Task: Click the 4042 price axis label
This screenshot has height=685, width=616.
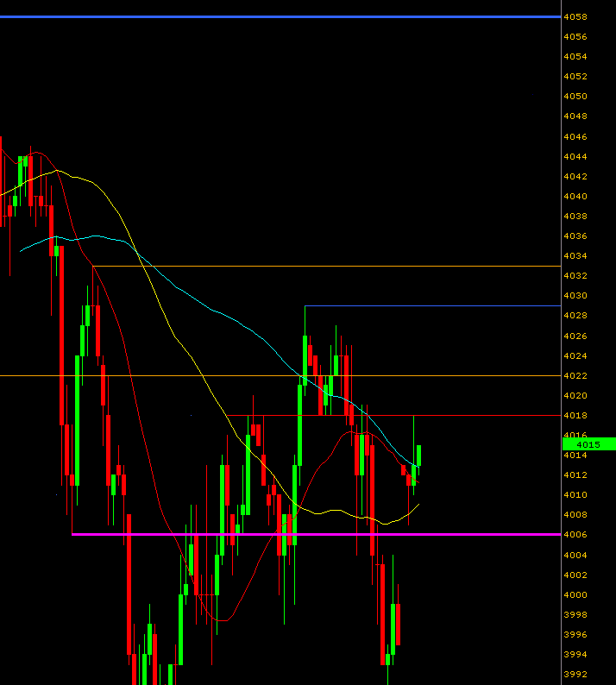Action: (575, 177)
